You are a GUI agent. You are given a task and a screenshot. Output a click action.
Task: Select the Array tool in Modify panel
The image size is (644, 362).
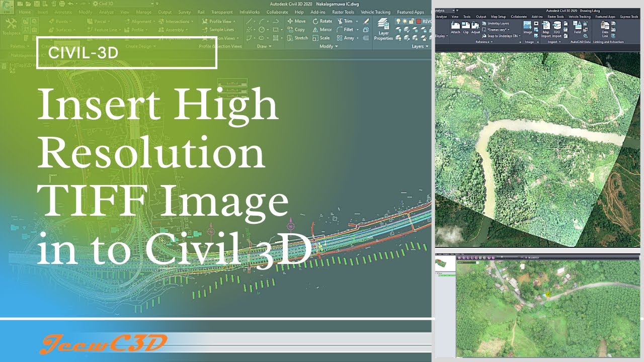pyautogui.click(x=346, y=38)
